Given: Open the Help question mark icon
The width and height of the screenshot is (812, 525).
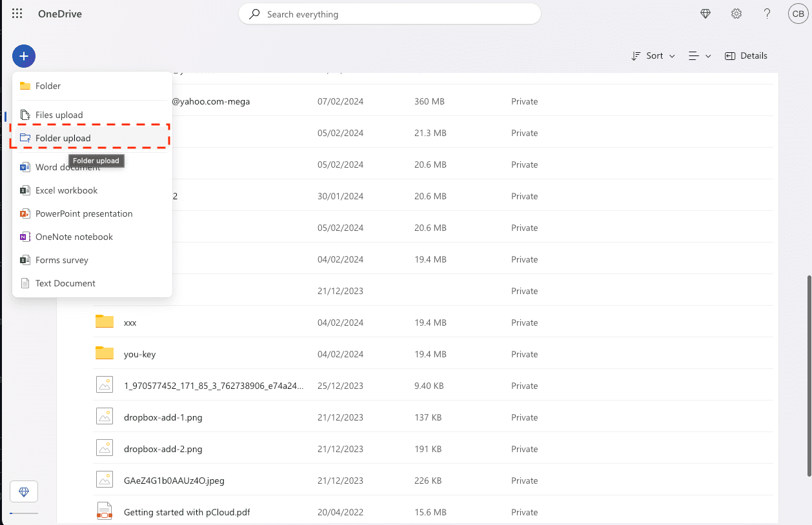Looking at the screenshot, I should (767, 14).
